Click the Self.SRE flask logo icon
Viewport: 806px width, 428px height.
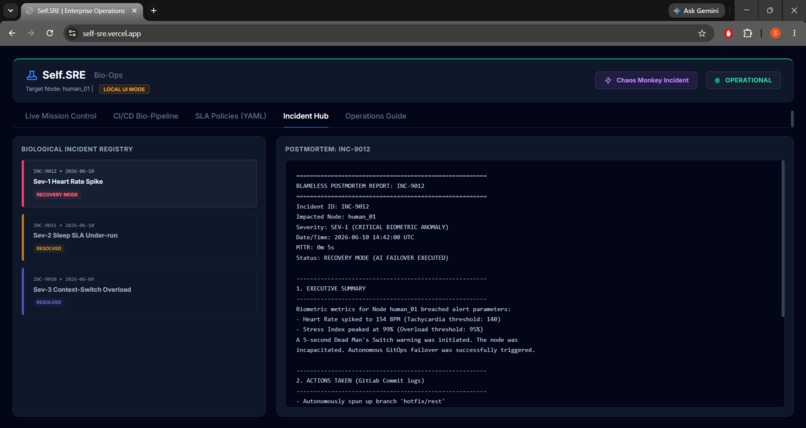coord(32,75)
